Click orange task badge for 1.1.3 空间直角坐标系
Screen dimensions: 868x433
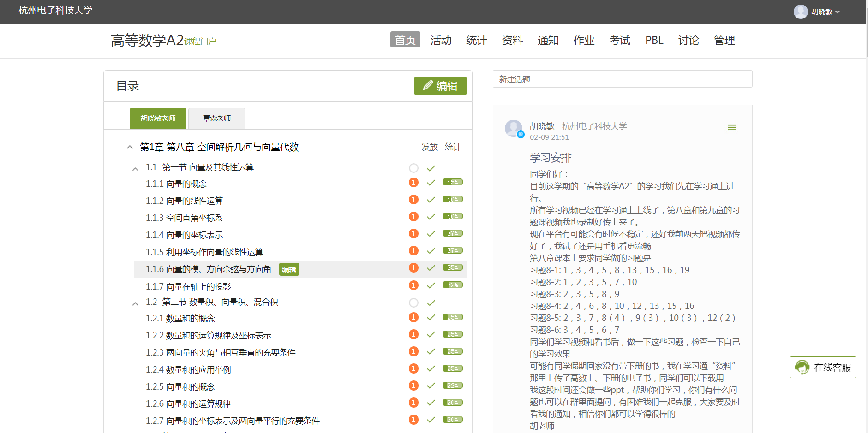tap(413, 216)
